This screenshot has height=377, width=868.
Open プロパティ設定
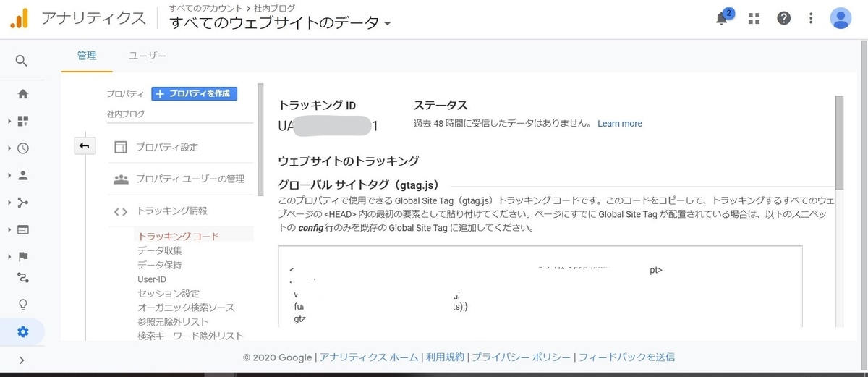tap(167, 147)
